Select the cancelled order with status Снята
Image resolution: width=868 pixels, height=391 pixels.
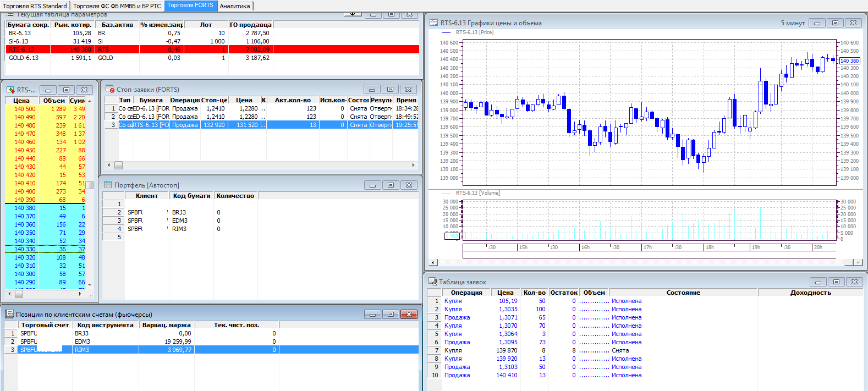(x=620, y=350)
